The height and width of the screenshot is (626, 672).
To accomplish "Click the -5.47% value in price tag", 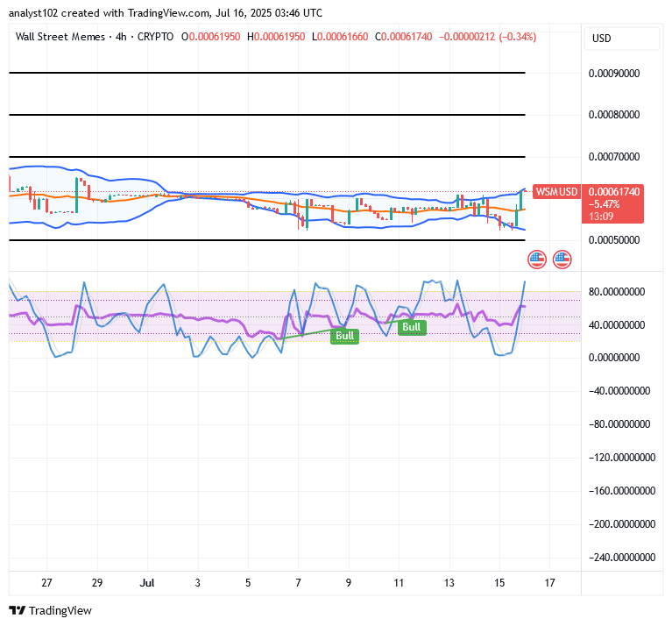I will [x=605, y=204].
